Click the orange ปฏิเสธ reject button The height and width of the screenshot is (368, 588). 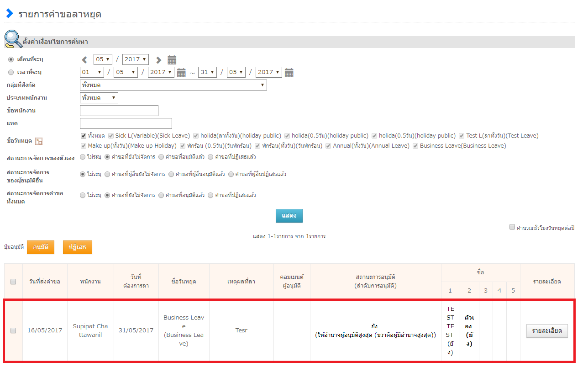tap(78, 247)
